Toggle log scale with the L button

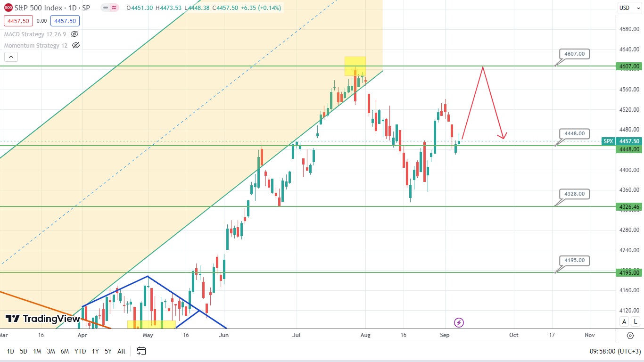(636, 321)
